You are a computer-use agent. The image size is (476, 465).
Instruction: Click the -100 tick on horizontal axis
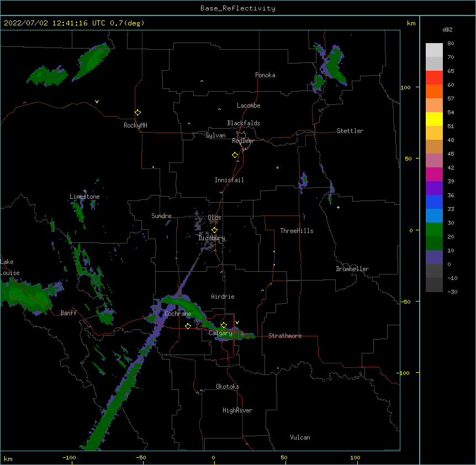click(x=69, y=457)
